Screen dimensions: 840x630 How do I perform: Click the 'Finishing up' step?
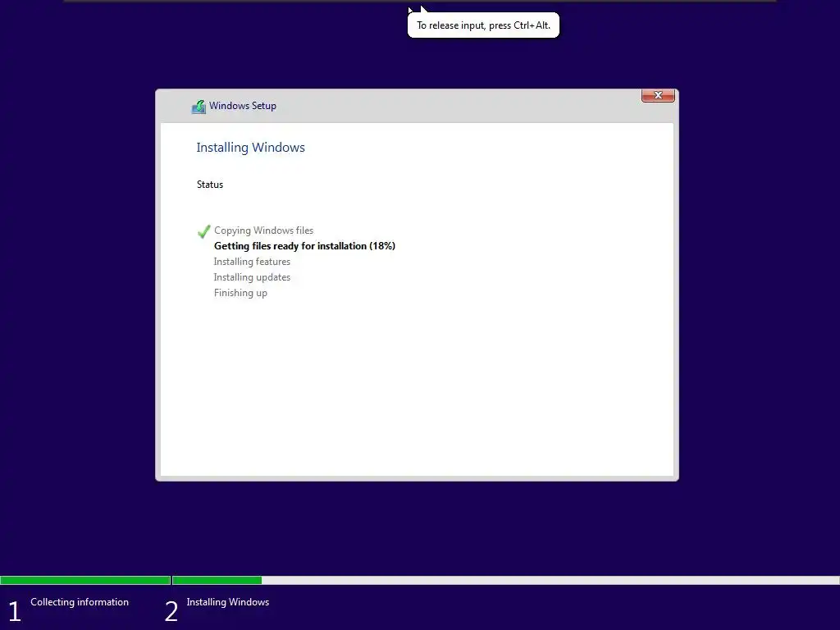(x=240, y=293)
